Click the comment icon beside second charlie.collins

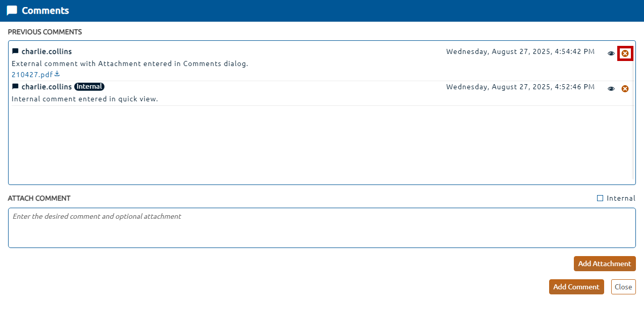(x=15, y=87)
